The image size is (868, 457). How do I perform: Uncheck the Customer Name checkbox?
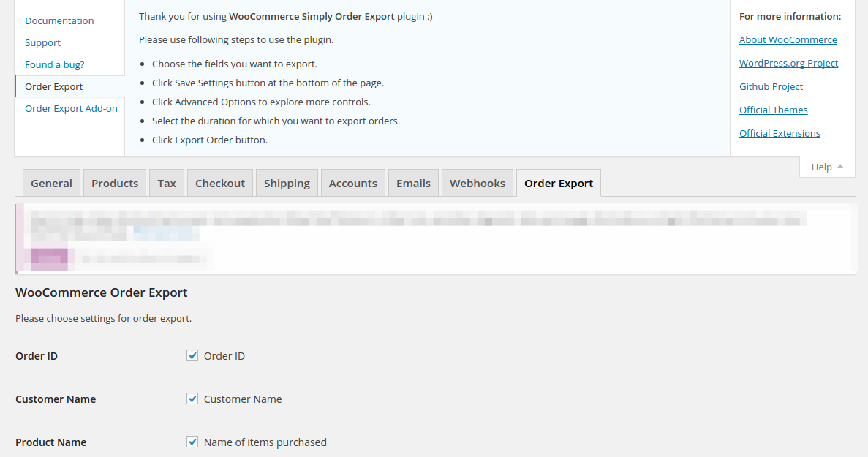click(x=192, y=399)
